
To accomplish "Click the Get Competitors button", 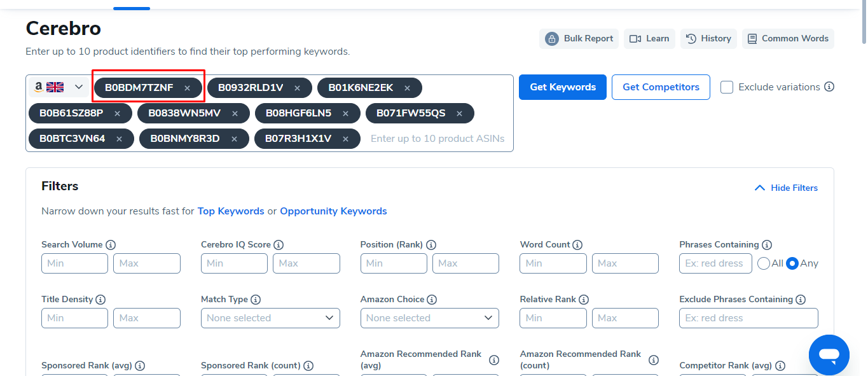I will 661,87.
